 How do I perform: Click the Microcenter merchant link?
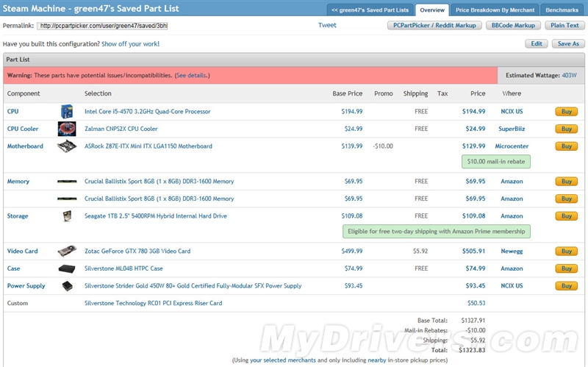pyautogui.click(x=512, y=146)
